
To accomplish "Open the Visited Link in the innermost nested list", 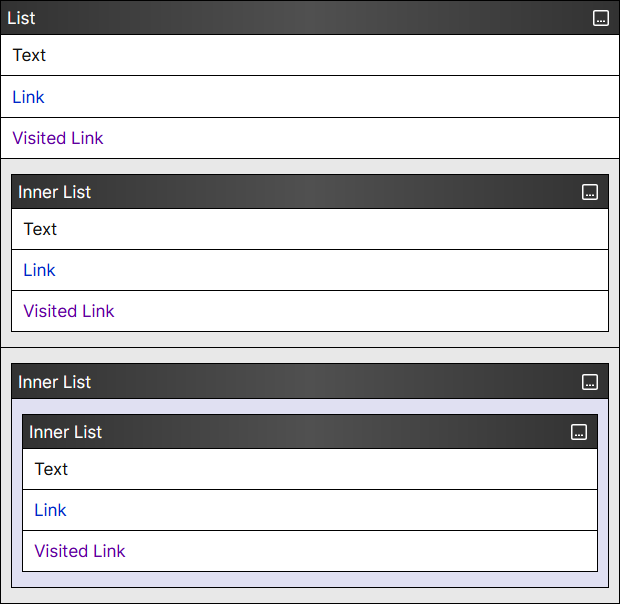I will 80,551.
